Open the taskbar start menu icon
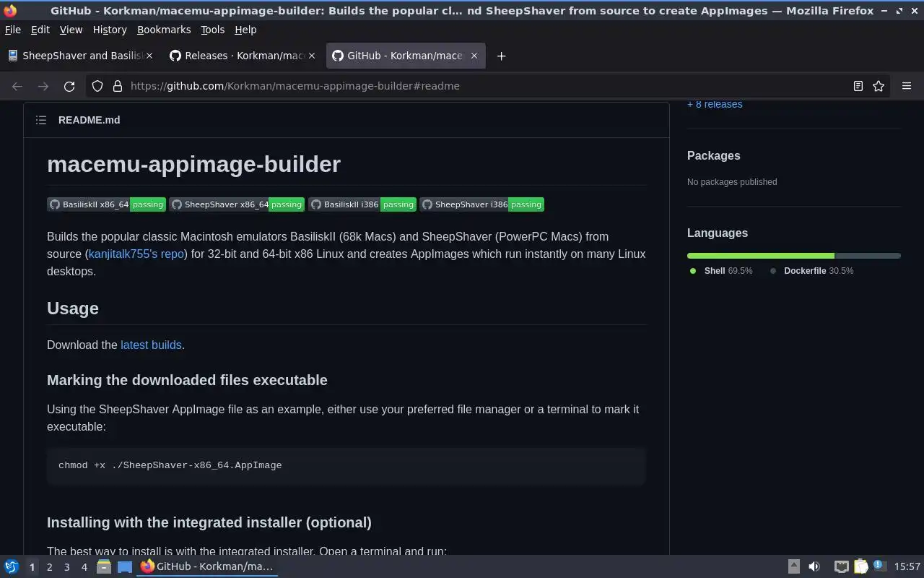 12,567
